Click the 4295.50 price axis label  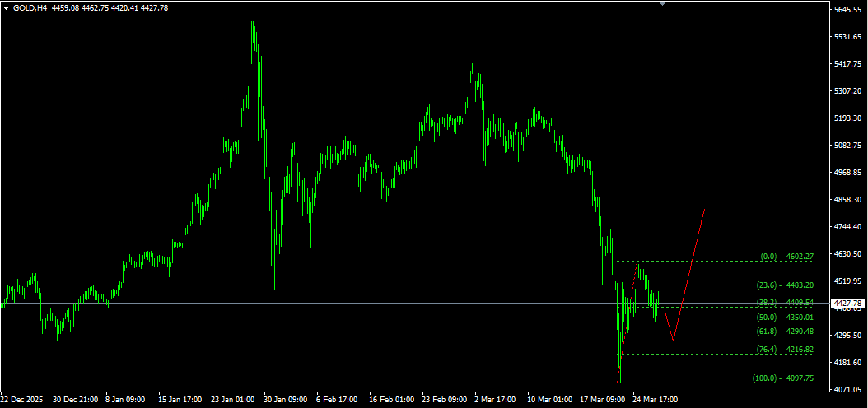tap(848, 336)
